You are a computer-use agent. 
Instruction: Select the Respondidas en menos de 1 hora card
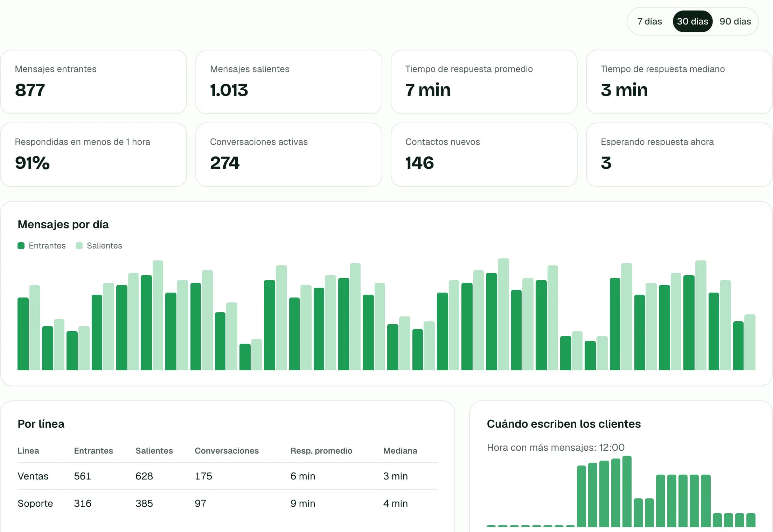click(x=93, y=155)
